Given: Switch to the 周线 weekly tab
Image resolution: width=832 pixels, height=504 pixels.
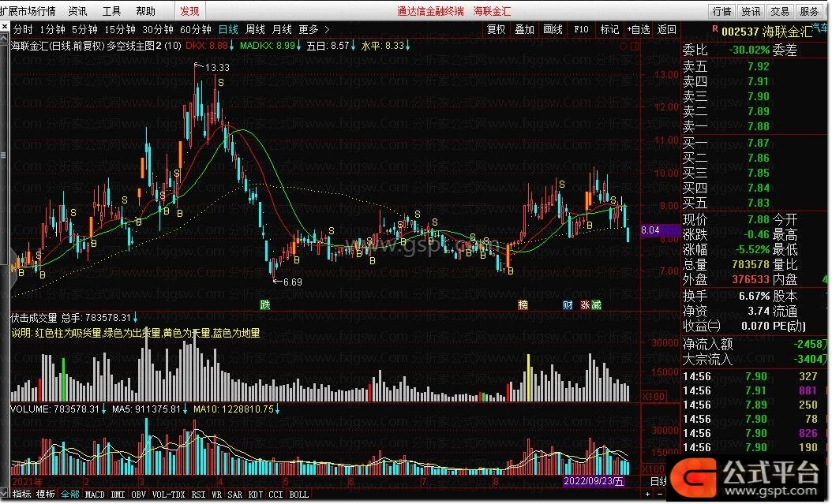Looking at the screenshot, I should pyautogui.click(x=255, y=30).
